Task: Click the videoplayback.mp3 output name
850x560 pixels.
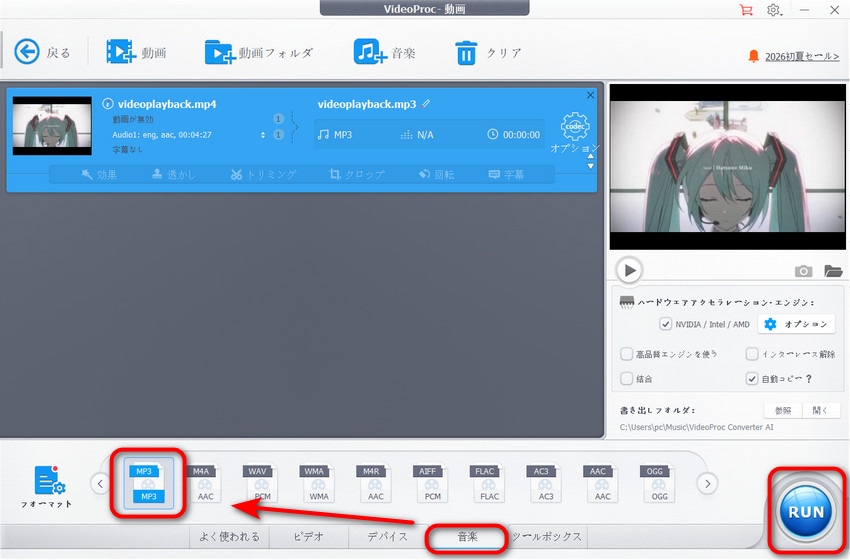Action: [x=367, y=104]
